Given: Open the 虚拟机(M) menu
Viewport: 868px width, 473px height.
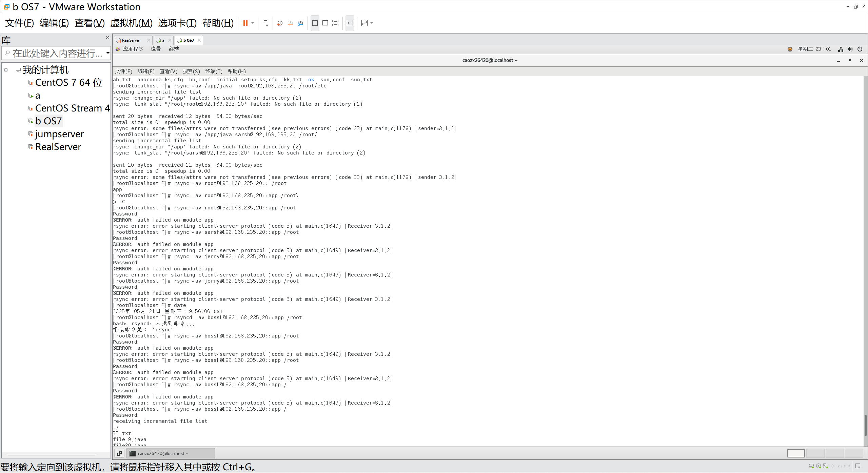Looking at the screenshot, I should pos(131,23).
